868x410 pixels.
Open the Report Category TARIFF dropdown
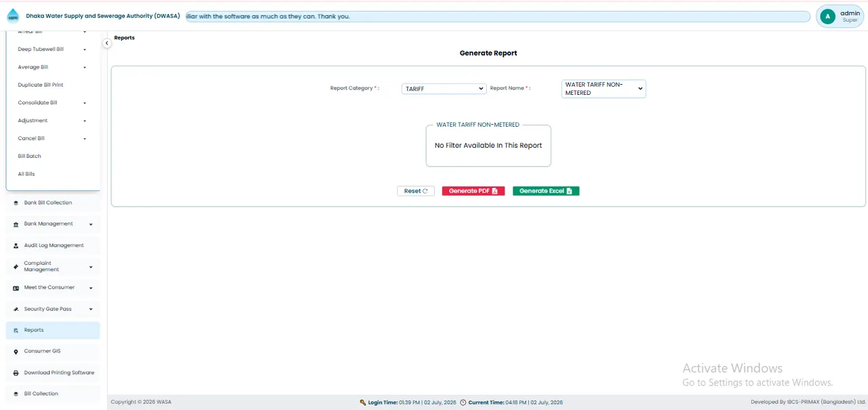tap(443, 89)
